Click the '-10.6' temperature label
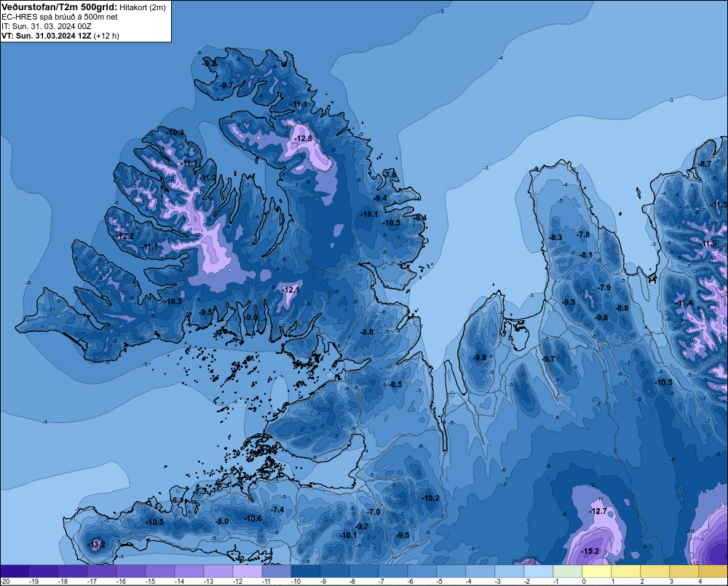Viewport: 728px width, 586px height. click(x=253, y=518)
